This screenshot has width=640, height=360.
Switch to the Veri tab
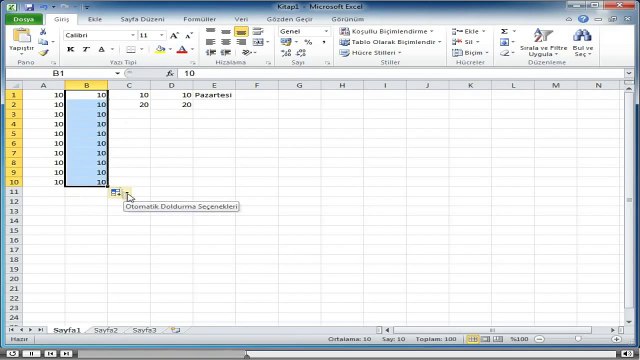point(241,19)
